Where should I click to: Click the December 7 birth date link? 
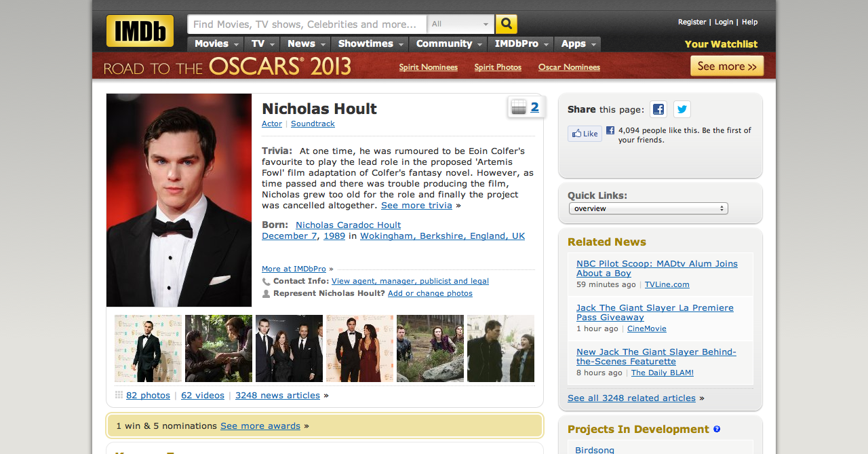(x=289, y=235)
